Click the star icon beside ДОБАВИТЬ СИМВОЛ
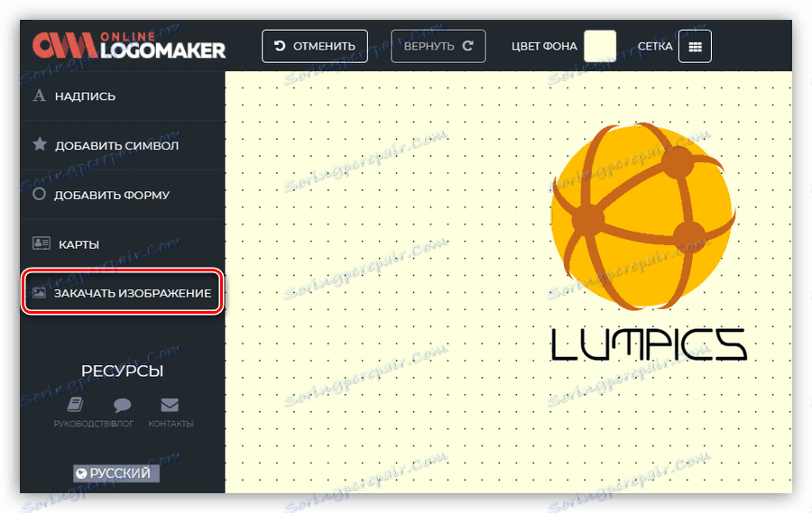 [x=40, y=144]
